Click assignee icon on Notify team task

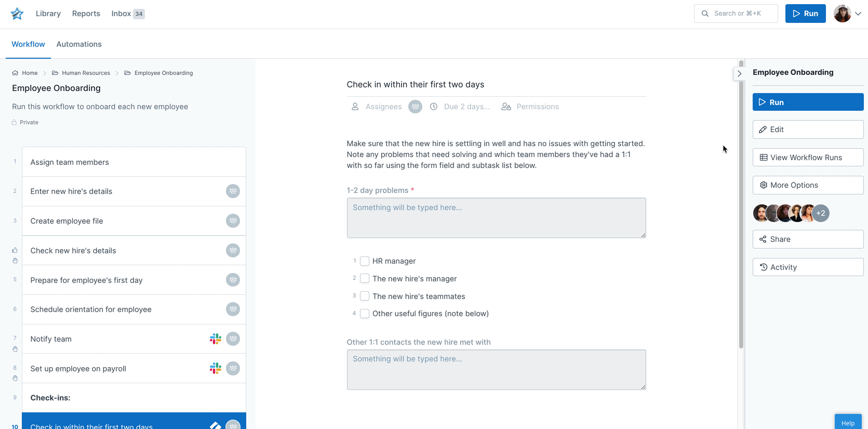(233, 339)
